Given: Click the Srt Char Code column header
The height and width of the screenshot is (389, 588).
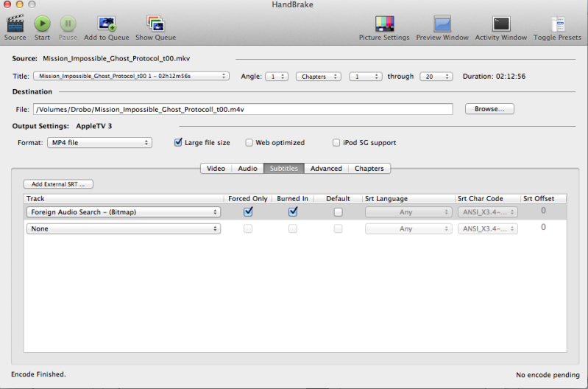Looking at the screenshot, I should coord(487,199).
